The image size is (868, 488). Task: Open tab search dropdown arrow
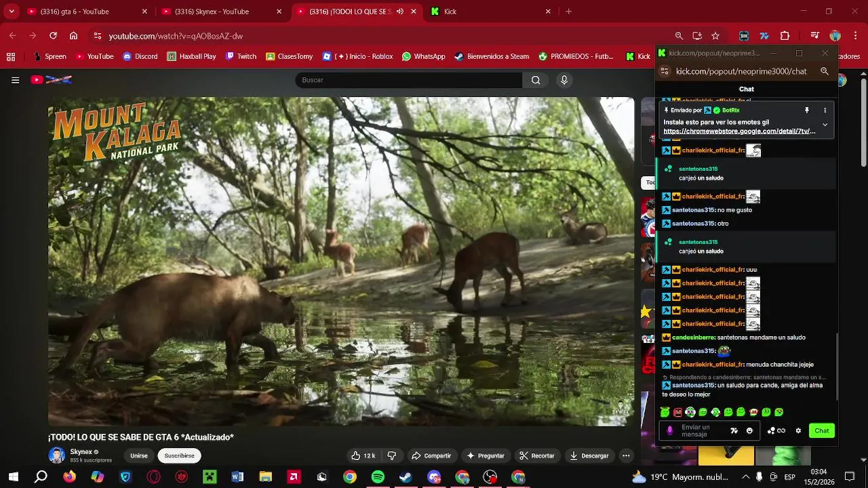click(11, 12)
